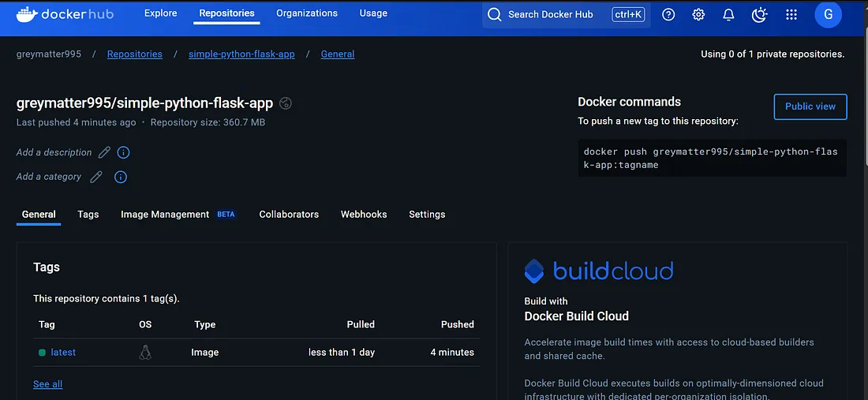This screenshot has width=868, height=400.
Task: Switch to the Tags tab
Action: click(x=88, y=215)
